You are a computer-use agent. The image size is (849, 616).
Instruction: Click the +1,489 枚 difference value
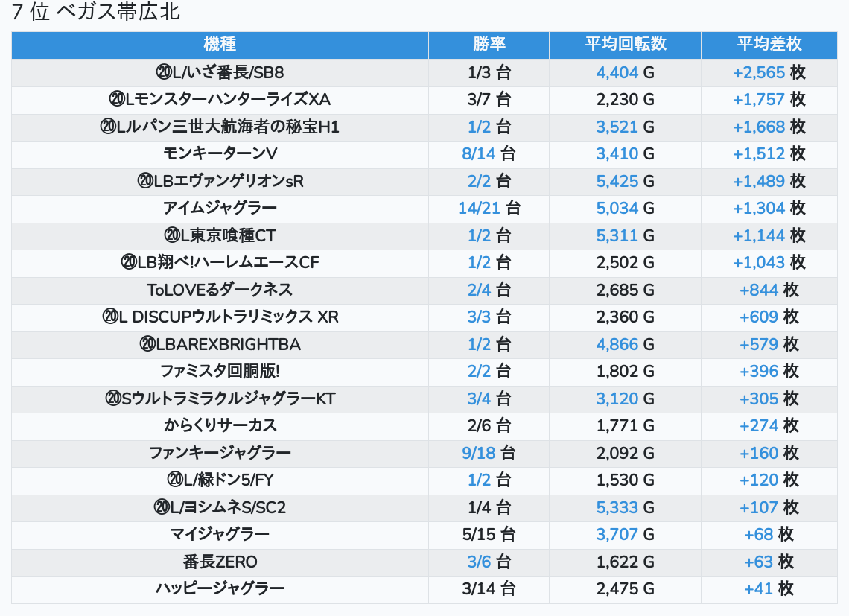769,181
